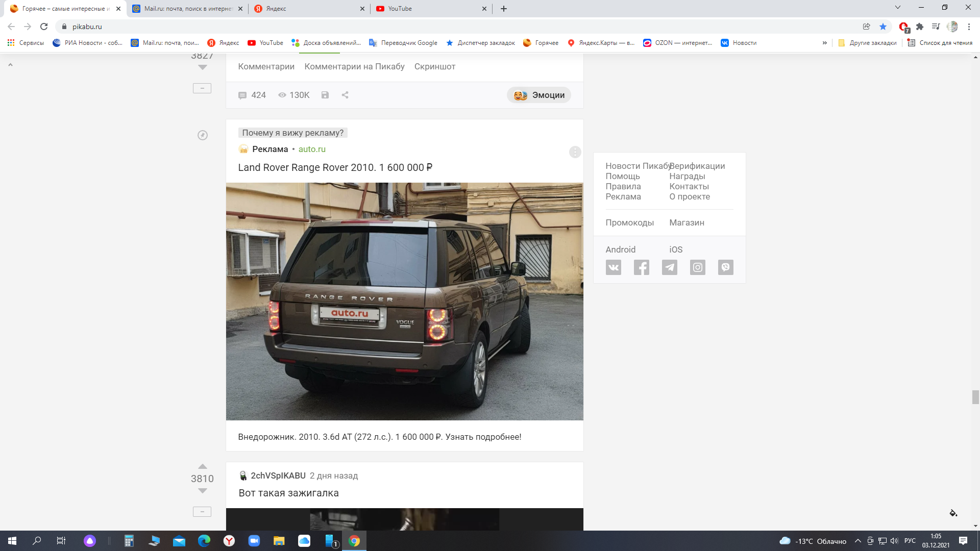Image resolution: width=980 pixels, height=551 pixels.
Task: Downvote the post rated 3827
Action: coord(203,67)
